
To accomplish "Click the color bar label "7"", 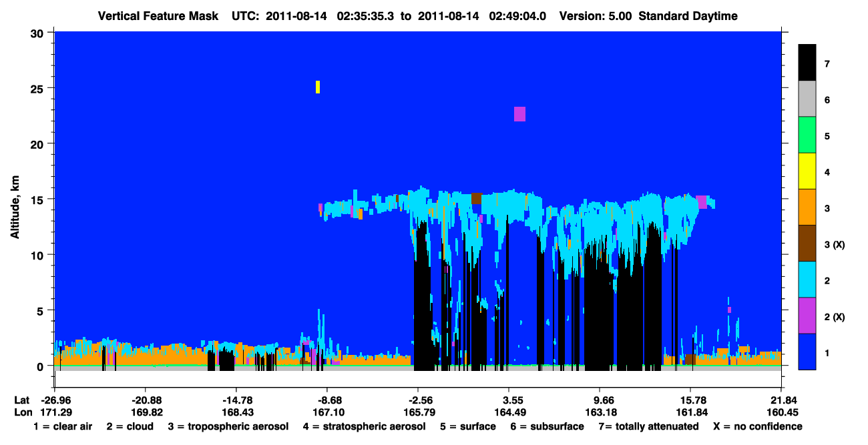I will tap(827, 64).
